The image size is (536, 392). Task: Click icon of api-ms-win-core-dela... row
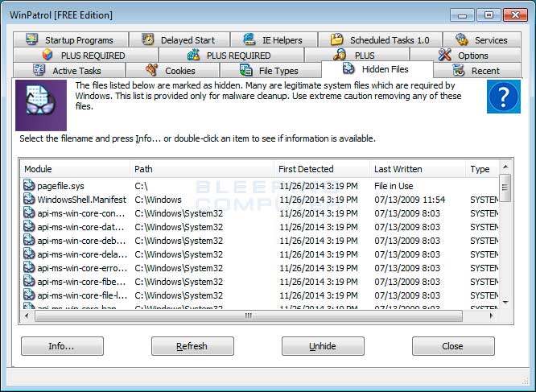click(29, 254)
